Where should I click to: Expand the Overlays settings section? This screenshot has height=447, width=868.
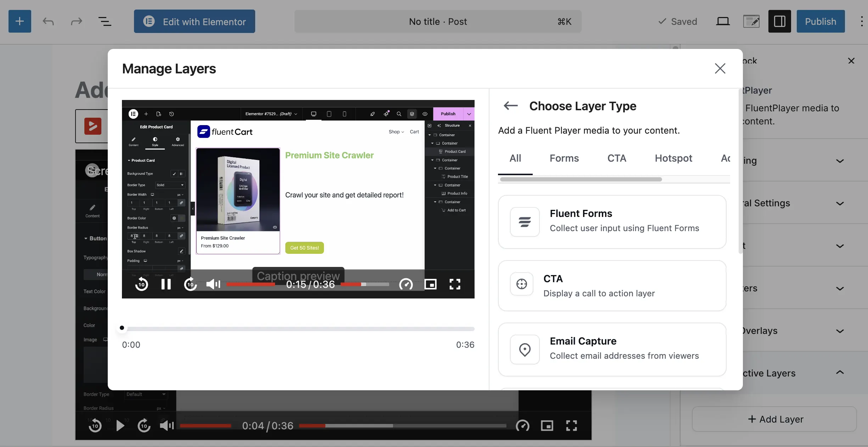click(x=840, y=331)
